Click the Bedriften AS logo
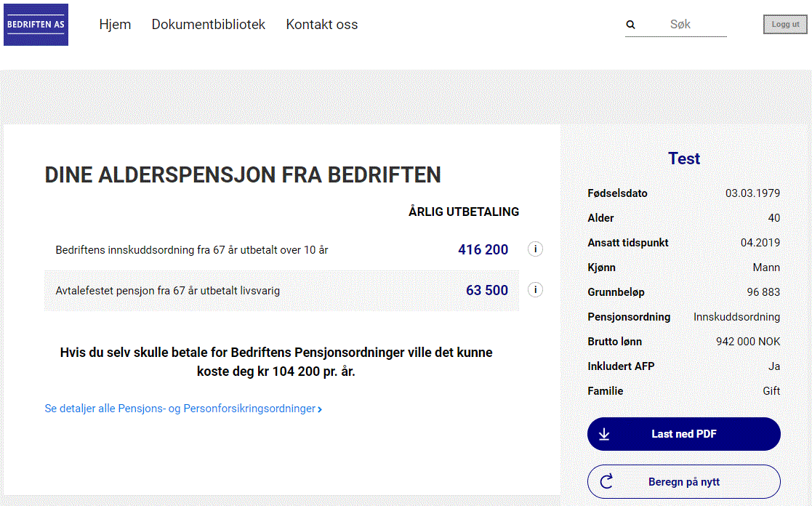Viewport: 812px width, 506px height. click(36, 25)
